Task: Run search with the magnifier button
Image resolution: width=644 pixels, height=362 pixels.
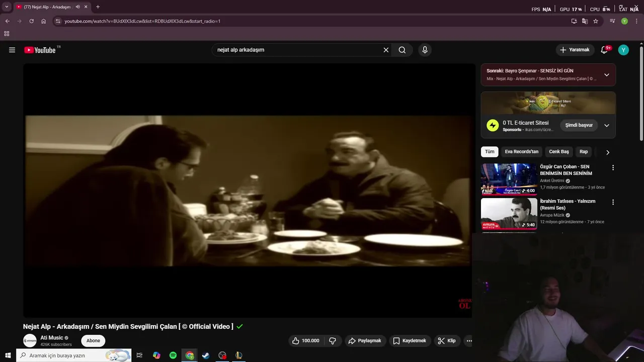Action: point(402,50)
